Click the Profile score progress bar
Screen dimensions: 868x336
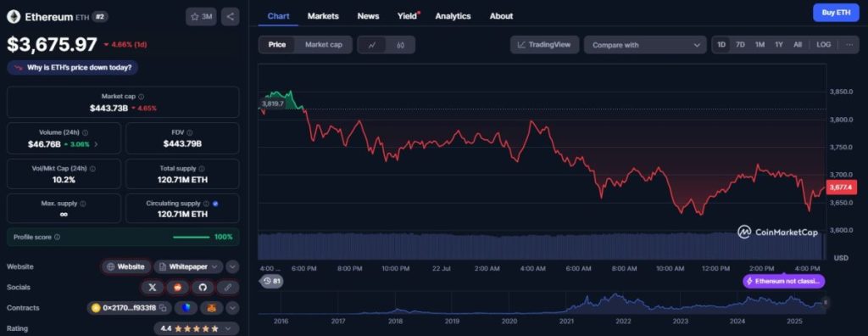[x=191, y=238]
